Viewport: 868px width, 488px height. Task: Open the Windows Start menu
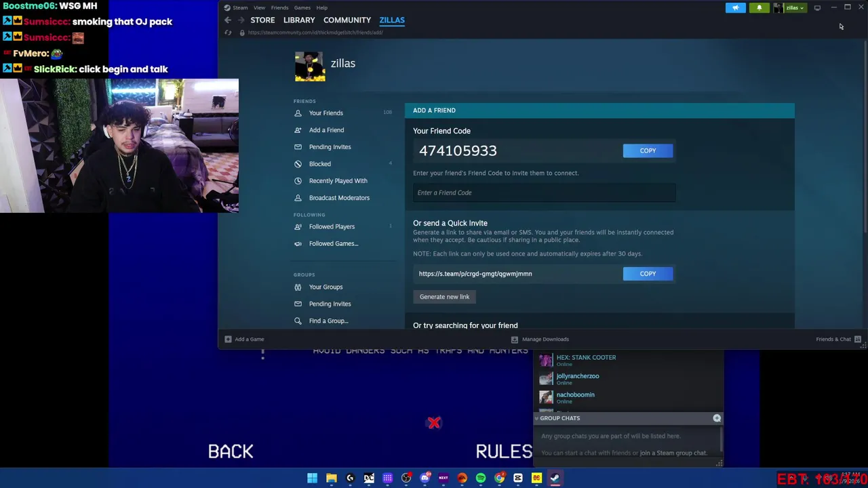pyautogui.click(x=312, y=478)
